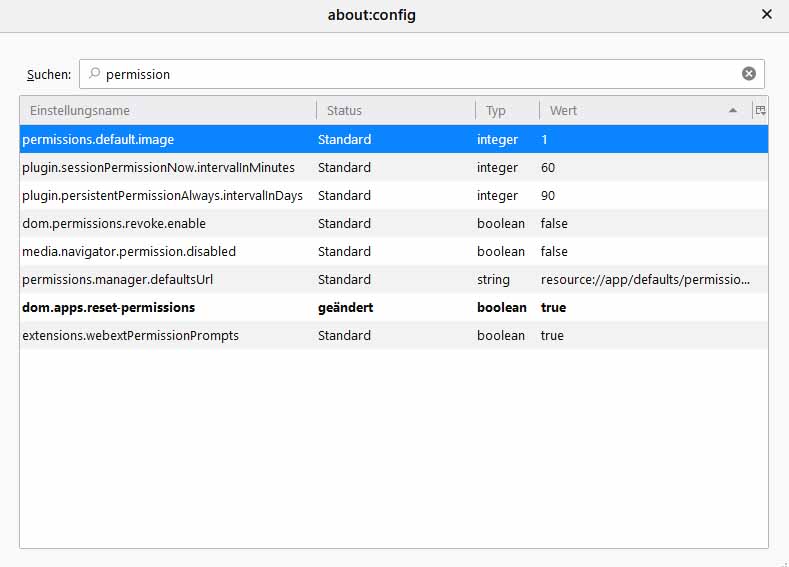Select the permissions.default.image preference row
The height and width of the screenshot is (567, 789).
394,139
